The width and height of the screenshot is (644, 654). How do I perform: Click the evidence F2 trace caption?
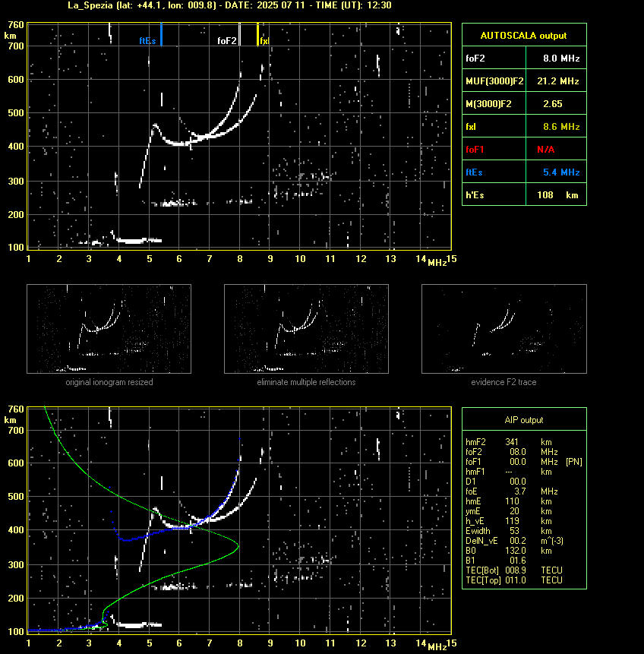pyautogui.click(x=504, y=382)
